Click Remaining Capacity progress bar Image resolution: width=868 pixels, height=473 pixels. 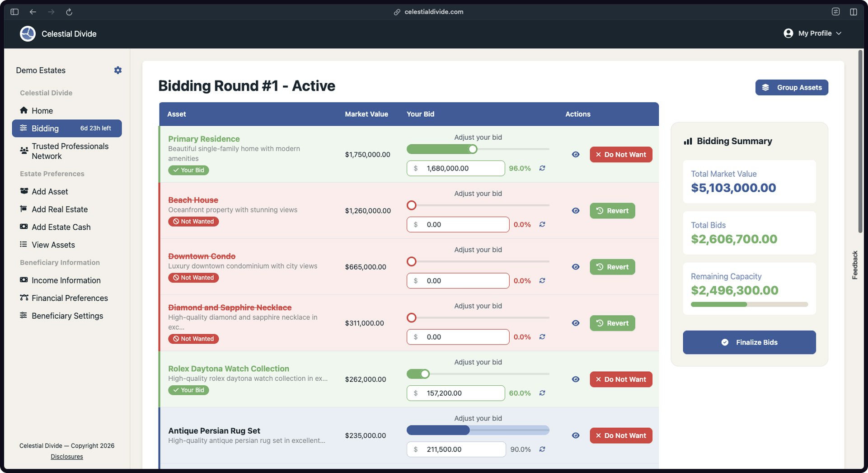click(749, 304)
